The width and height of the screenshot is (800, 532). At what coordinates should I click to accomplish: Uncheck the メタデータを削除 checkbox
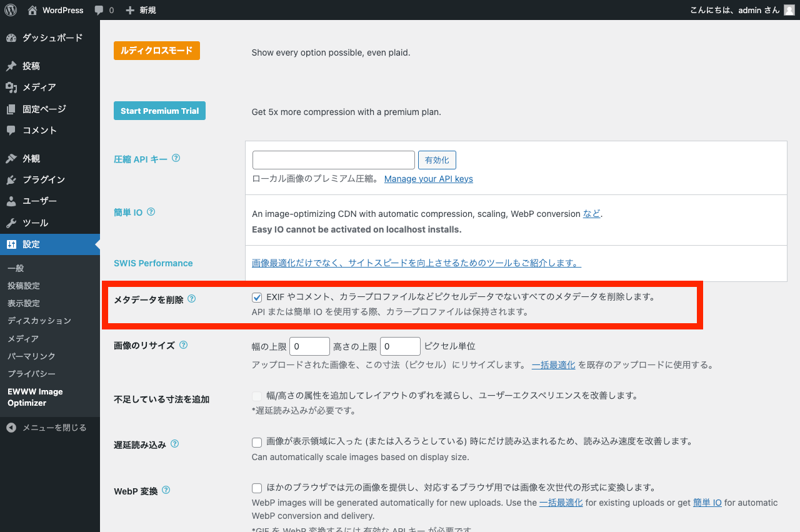pyautogui.click(x=257, y=298)
